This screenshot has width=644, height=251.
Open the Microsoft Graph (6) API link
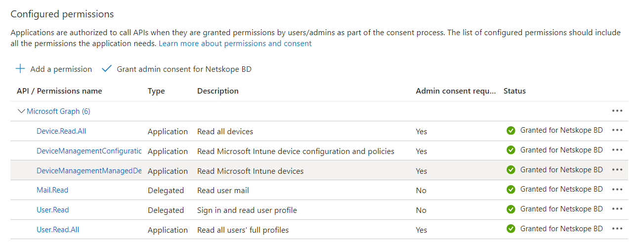point(58,111)
